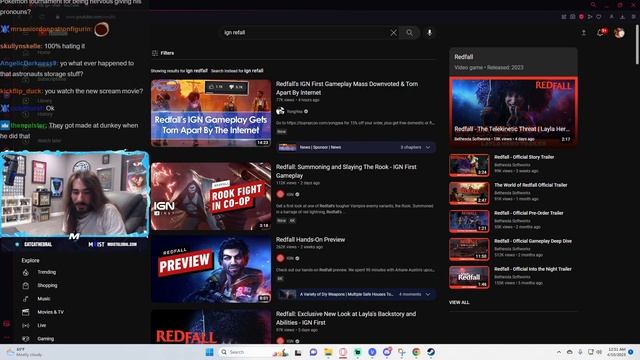Play 'Redfall - The Telekinetic Threat' featured video

(x=513, y=111)
